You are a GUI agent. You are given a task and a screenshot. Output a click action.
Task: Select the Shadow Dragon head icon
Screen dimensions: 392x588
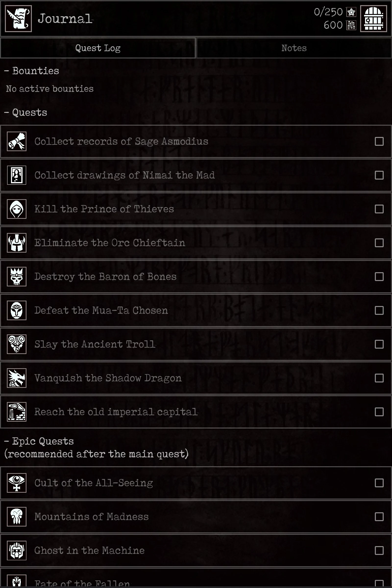click(17, 378)
